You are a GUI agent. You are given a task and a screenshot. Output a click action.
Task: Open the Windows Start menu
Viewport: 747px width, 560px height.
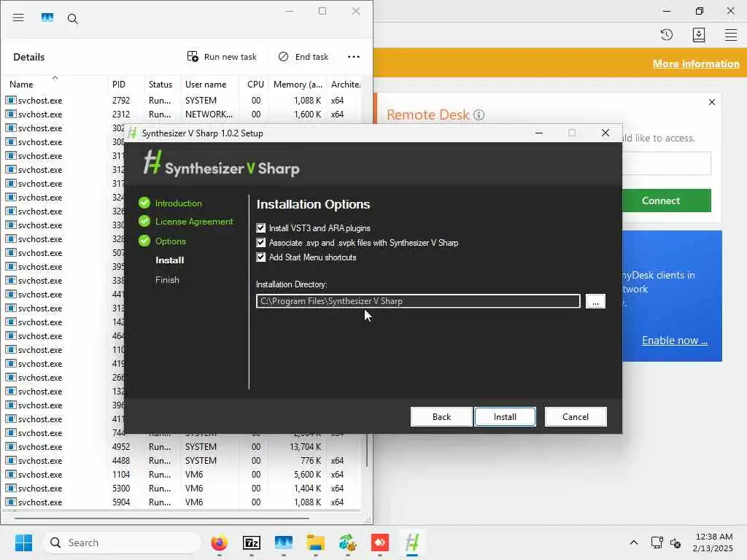coord(23,542)
